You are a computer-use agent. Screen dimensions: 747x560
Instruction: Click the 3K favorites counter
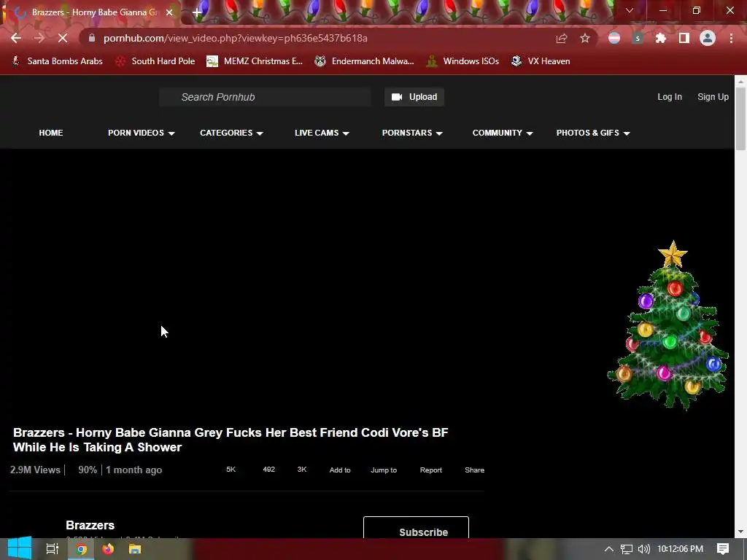pos(301,470)
